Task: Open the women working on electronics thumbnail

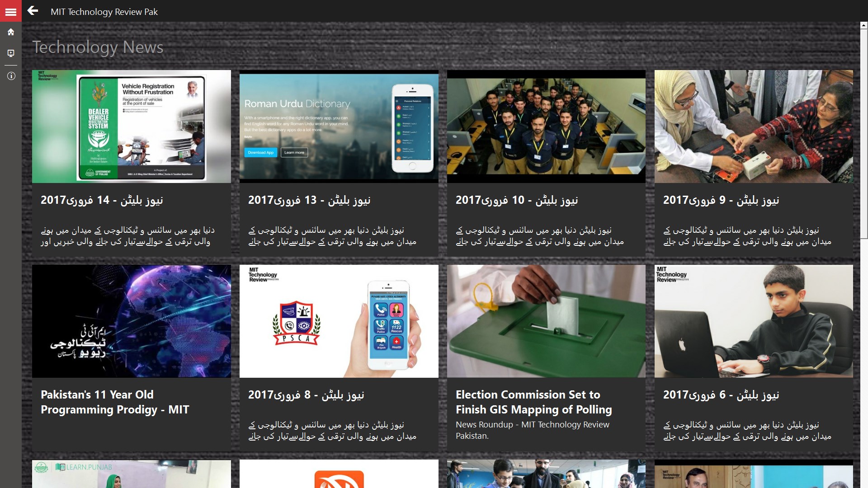Action: coord(754,127)
